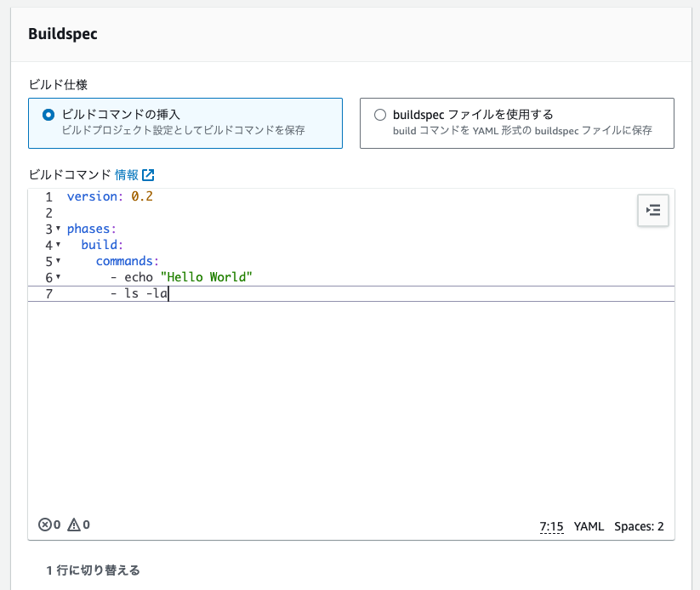The height and width of the screenshot is (590, 700).
Task: Open the external link icon next to 情報
Action: click(x=148, y=175)
